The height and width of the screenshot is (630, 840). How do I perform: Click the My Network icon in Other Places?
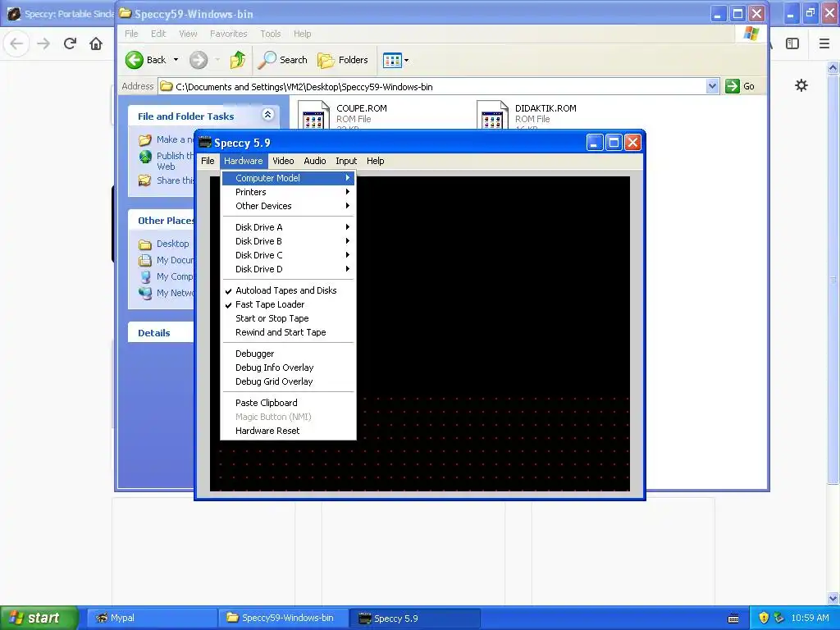click(x=145, y=294)
